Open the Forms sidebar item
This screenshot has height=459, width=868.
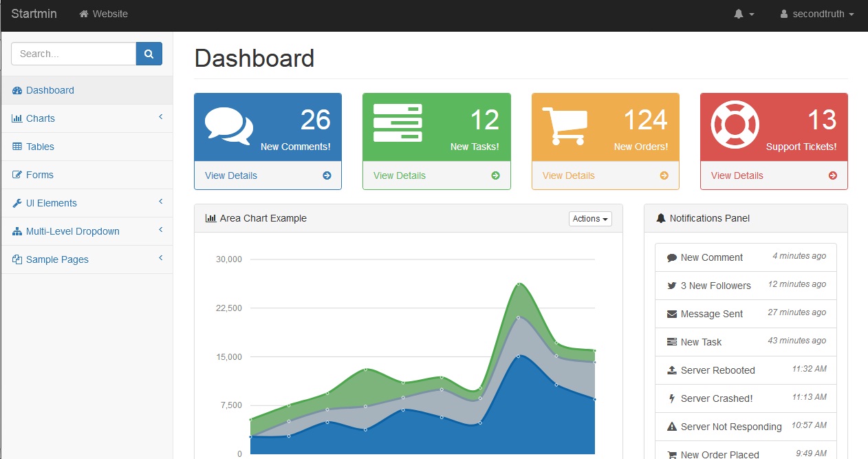(39, 175)
